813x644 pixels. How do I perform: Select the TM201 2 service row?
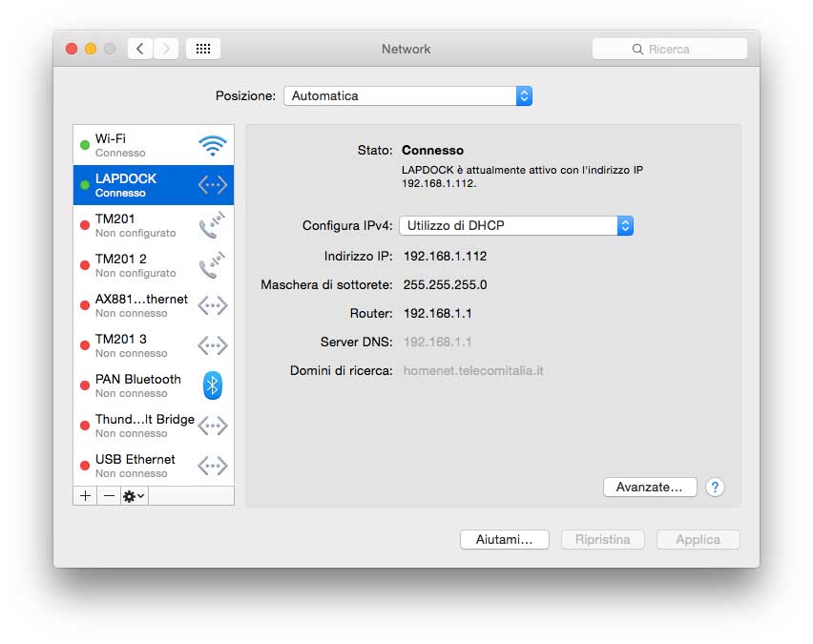154,265
